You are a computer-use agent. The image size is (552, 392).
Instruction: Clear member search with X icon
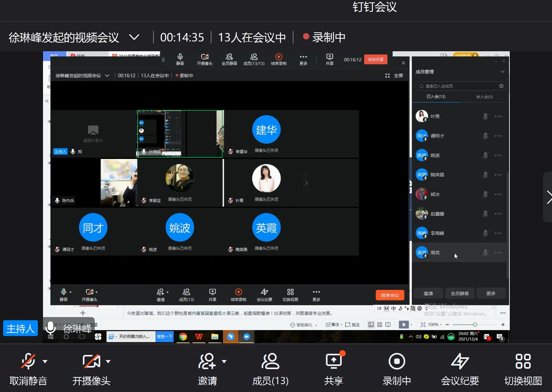coord(501,86)
